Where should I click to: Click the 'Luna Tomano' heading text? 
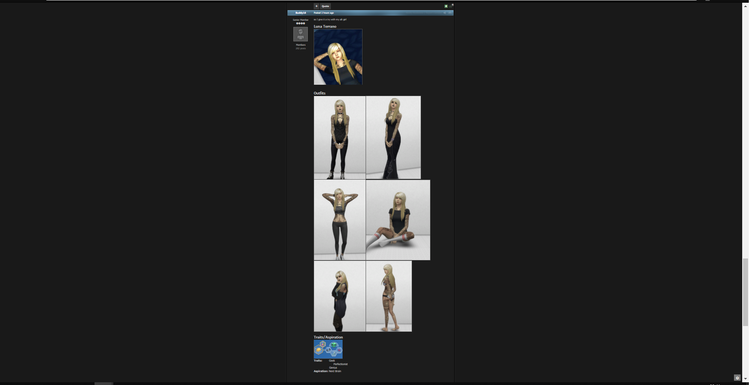(x=325, y=26)
